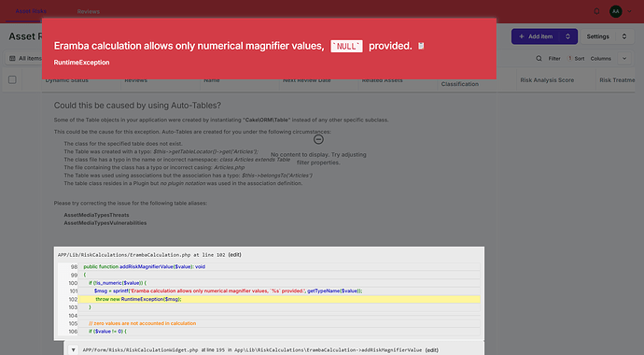Click the RuntimeException label

point(81,63)
